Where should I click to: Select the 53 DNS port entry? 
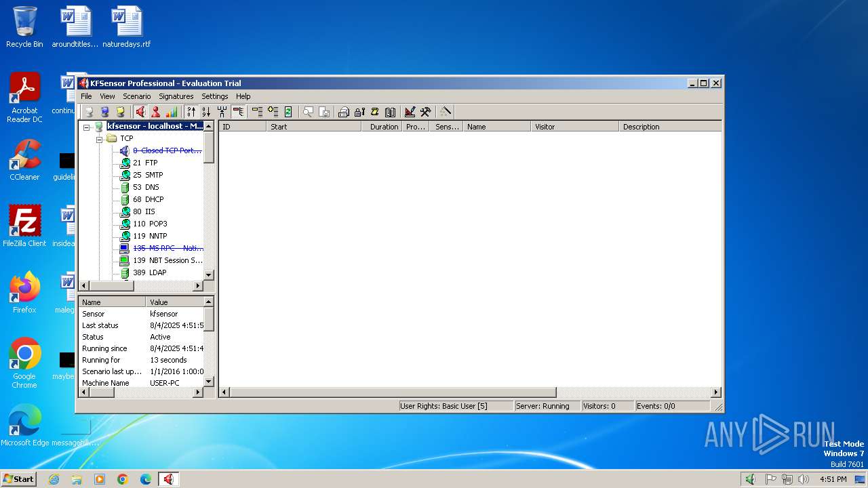tap(146, 187)
